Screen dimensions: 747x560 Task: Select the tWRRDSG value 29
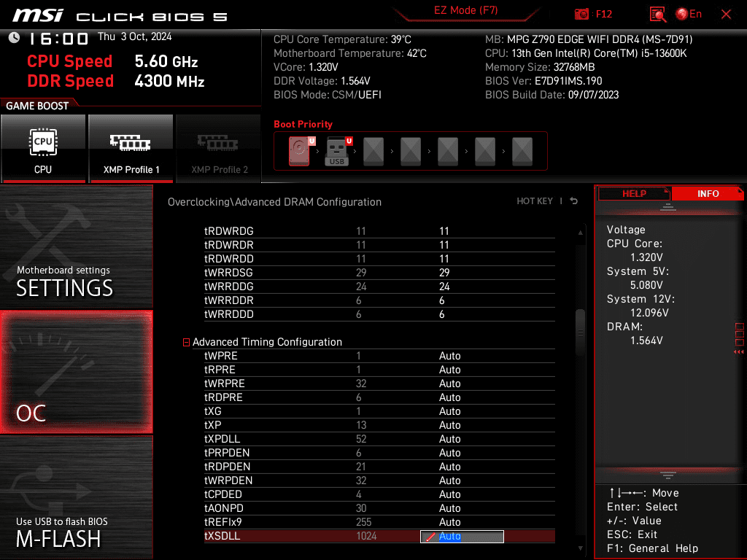pos(444,273)
